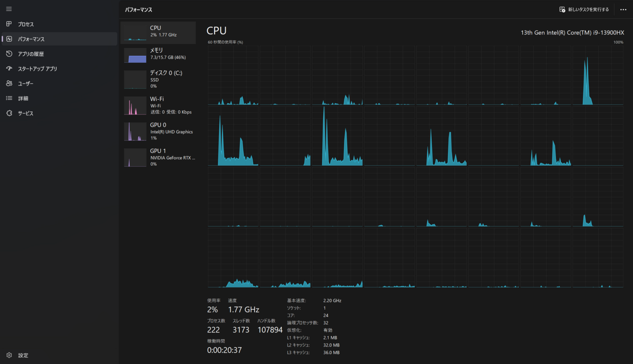Open the サービス page
The image size is (633, 364).
pyautogui.click(x=25, y=113)
